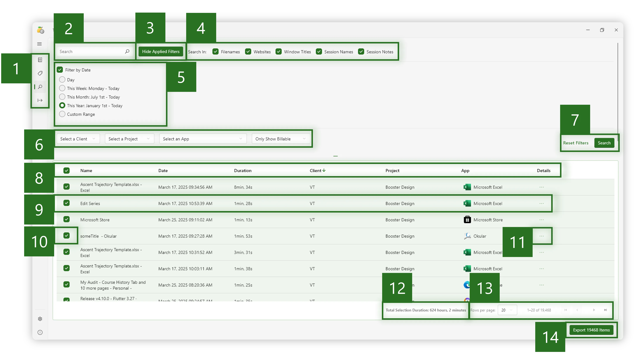The width and height of the screenshot is (644, 362).
Task: Deselect the Edit Series row checkbox
Action: click(66, 203)
